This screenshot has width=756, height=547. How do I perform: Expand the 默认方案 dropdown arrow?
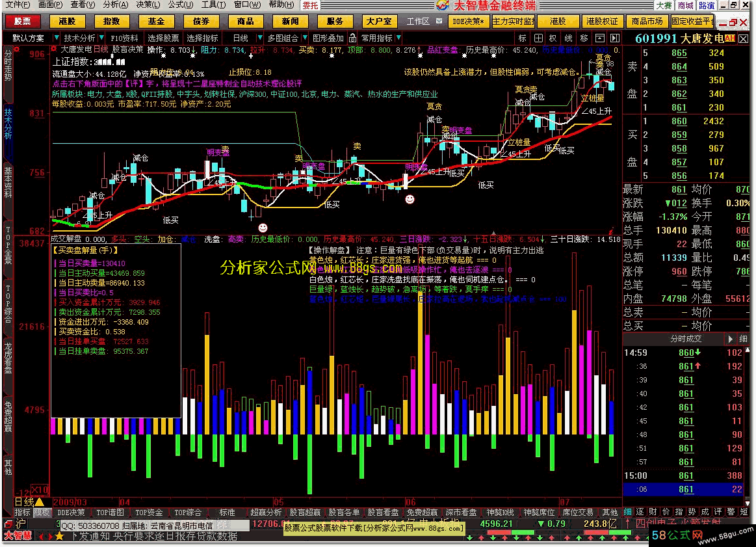click(57, 38)
